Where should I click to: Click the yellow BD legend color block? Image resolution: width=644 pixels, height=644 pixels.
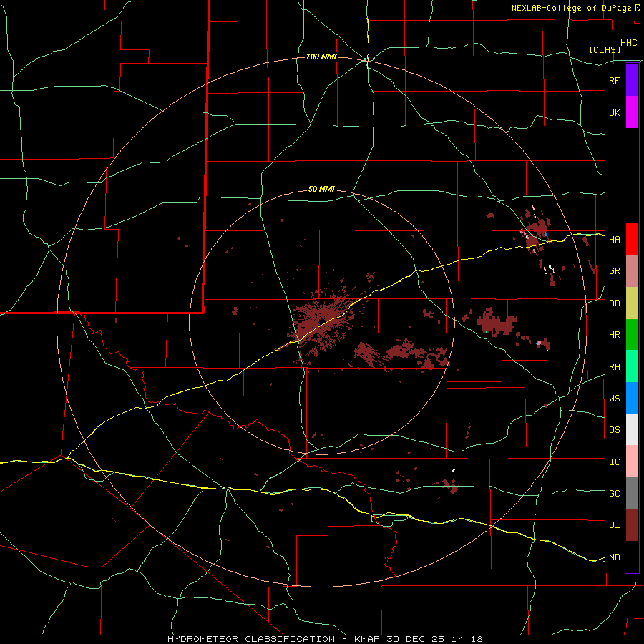632,303
